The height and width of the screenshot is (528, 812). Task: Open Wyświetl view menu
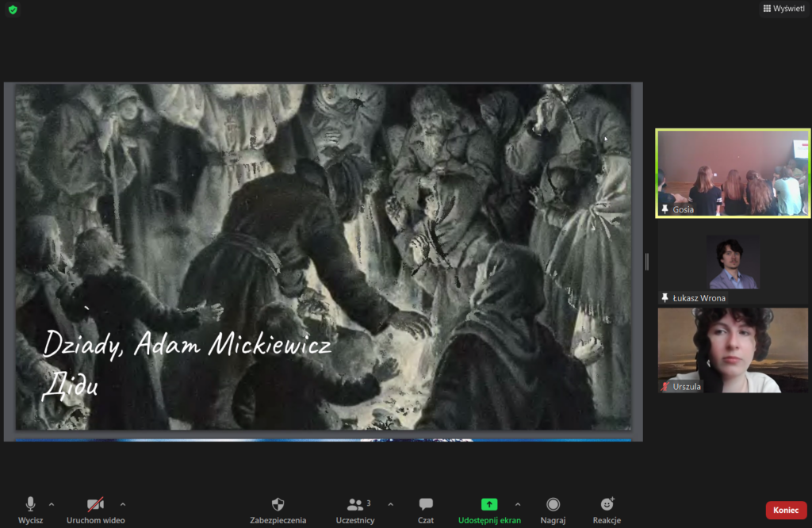pos(783,8)
